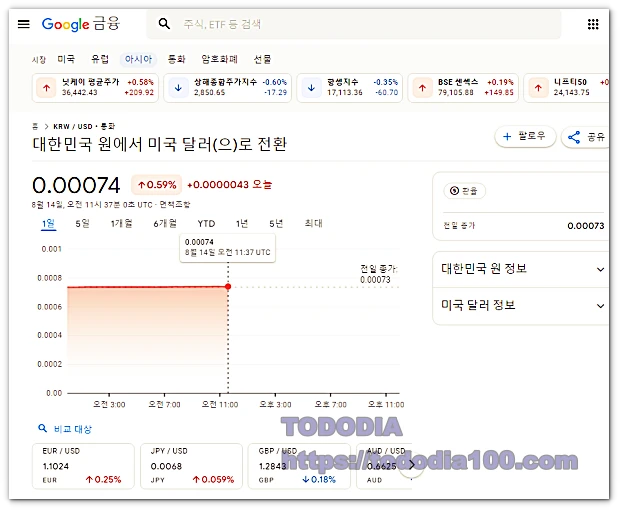Viewport: 620px width, 510px height.
Task: Click the 환율 chip in side panel
Action: coord(464,191)
